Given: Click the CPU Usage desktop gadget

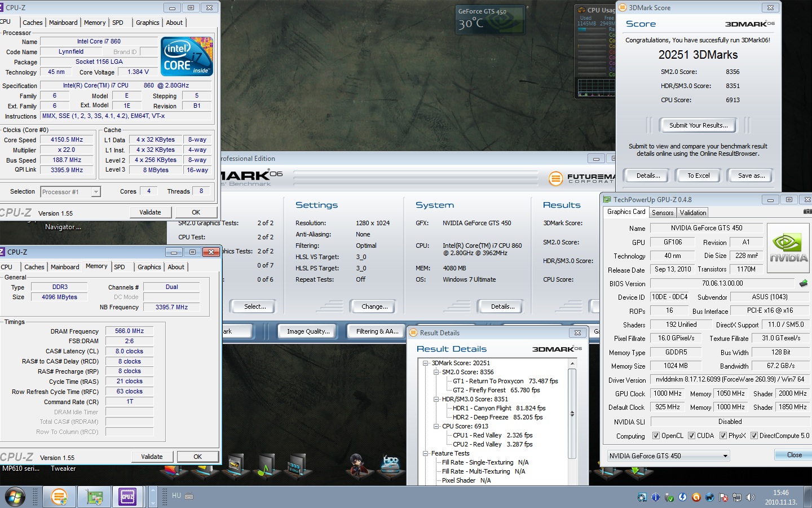Looking at the screenshot, I should tap(595, 51).
